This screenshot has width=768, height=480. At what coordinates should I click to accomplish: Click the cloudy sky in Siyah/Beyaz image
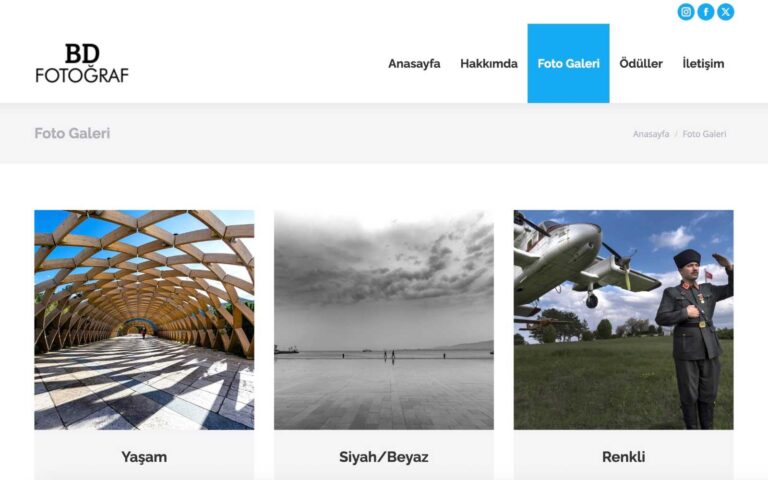pos(384,264)
